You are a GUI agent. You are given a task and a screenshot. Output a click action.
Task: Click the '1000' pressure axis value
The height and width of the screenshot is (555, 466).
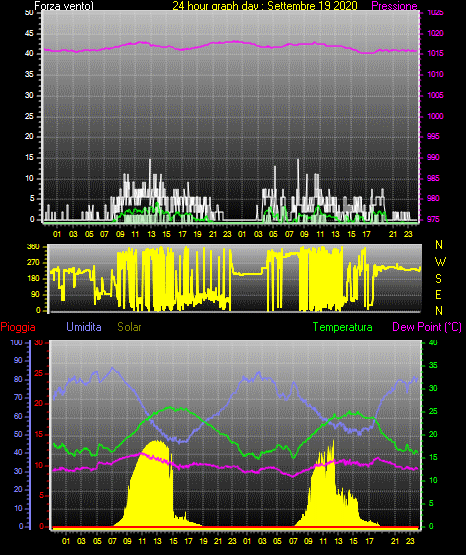click(435, 116)
